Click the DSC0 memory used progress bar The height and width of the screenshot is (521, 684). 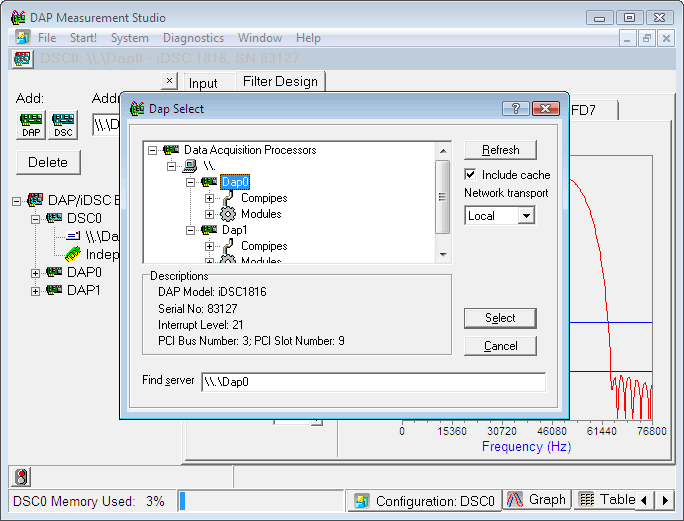(x=262, y=501)
